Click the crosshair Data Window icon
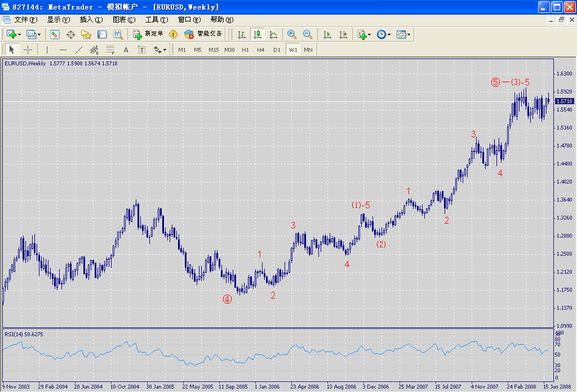Image resolution: width=577 pixels, height=392 pixels. pyautogui.click(x=71, y=34)
